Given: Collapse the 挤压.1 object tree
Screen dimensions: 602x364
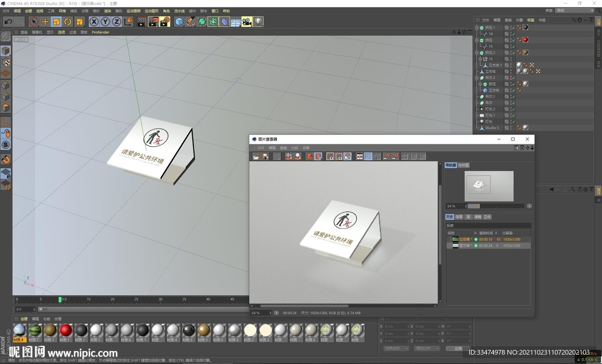Looking at the screenshot, I should click(x=477, y=28).
